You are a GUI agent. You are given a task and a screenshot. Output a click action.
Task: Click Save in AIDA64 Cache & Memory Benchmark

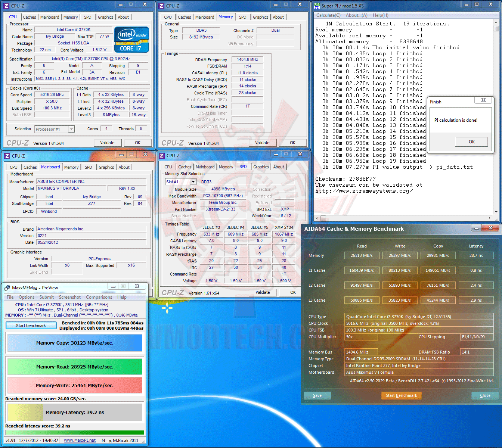click(x=317, y=395)
